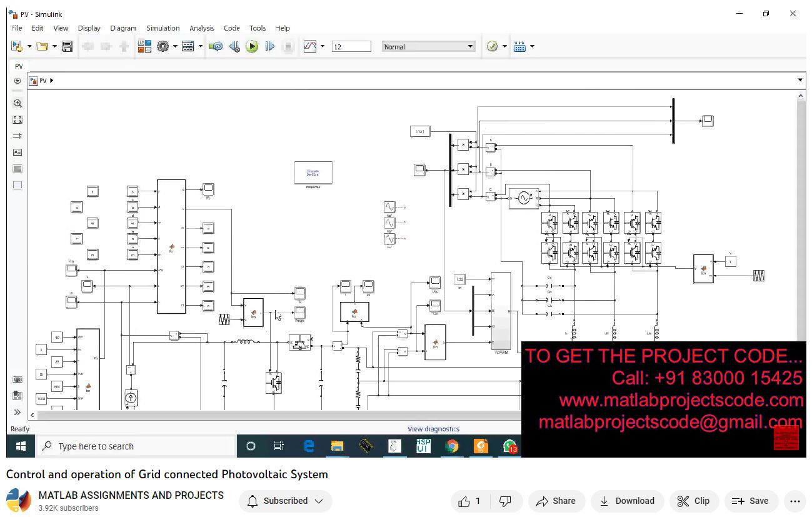Click the Share button below video
Viewport: 812px width, 517px height.
556,501
